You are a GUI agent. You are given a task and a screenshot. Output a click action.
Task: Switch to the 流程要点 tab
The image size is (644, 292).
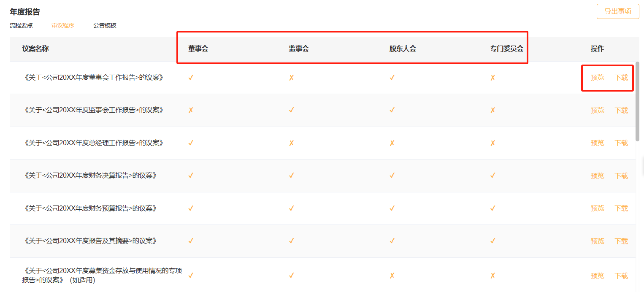pos(21,25)
